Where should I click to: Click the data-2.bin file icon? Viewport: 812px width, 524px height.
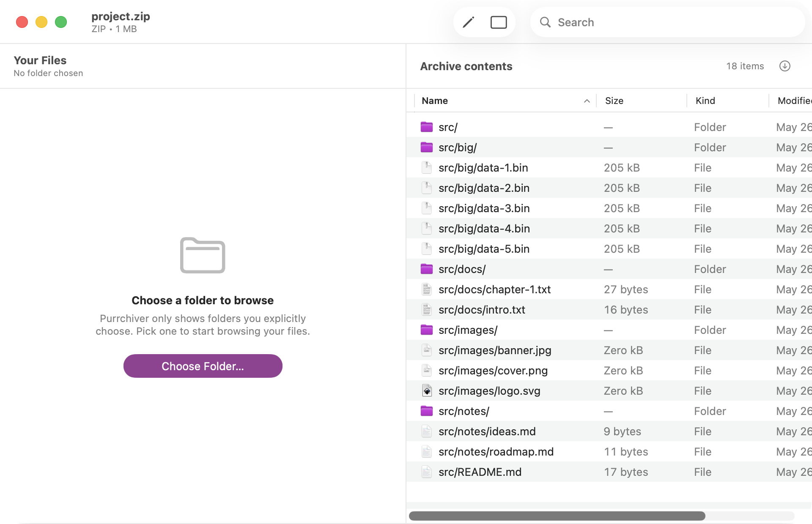click(x=427, y=188)
